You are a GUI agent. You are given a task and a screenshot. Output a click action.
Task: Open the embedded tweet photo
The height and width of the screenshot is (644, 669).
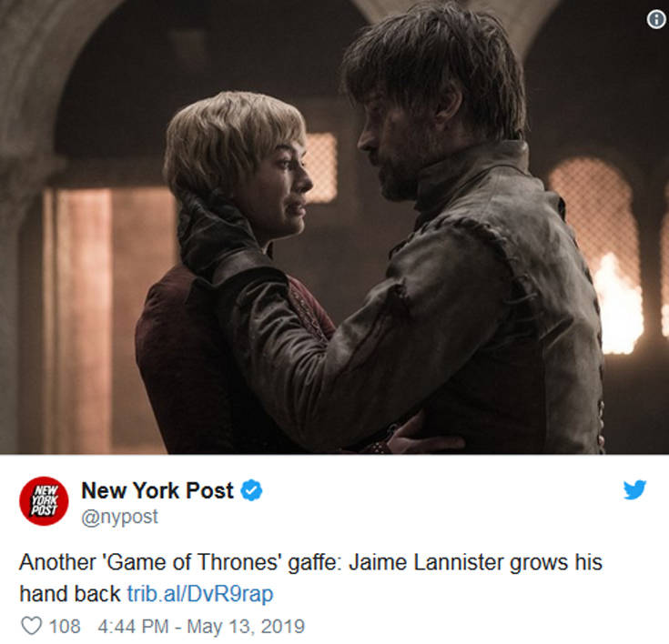pyautogui.click(x=335, y=226)
